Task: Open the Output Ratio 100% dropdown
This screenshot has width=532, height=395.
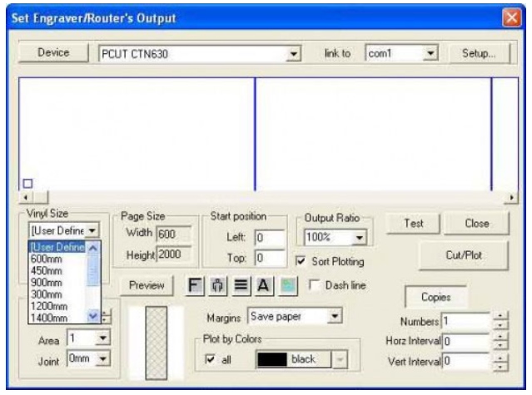Action: click(359, 238)
